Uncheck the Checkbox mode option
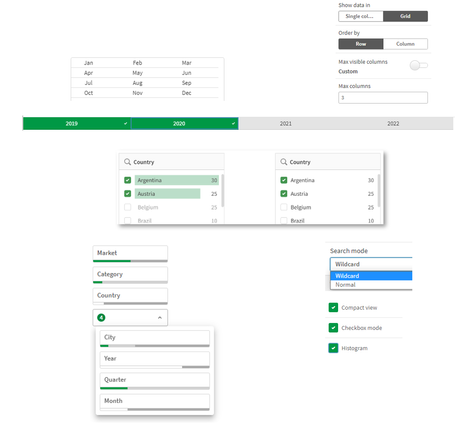Viewport: 455px width, 423px height. click(333, 328)
